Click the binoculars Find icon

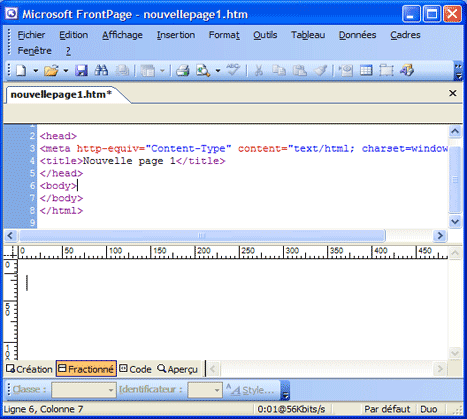101,71
